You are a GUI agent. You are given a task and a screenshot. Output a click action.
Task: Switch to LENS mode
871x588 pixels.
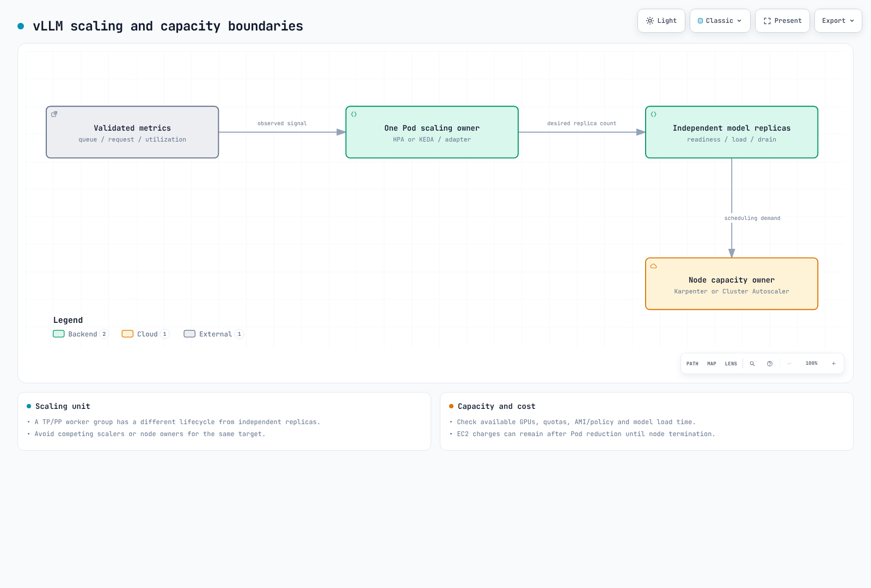(x=731, y=364)
